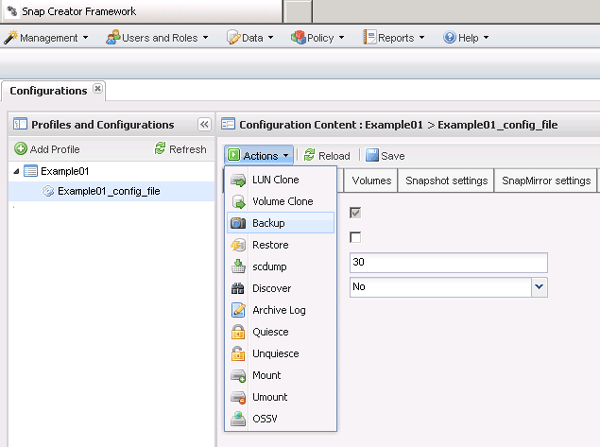Click the Help question mark icon
This screenshot has width=600, height=447.
[449, 37]
